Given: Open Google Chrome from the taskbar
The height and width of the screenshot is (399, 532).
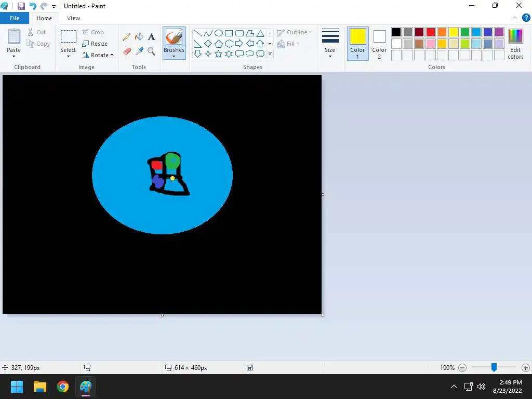Looking at the screenshot, I should pos(63,387).
